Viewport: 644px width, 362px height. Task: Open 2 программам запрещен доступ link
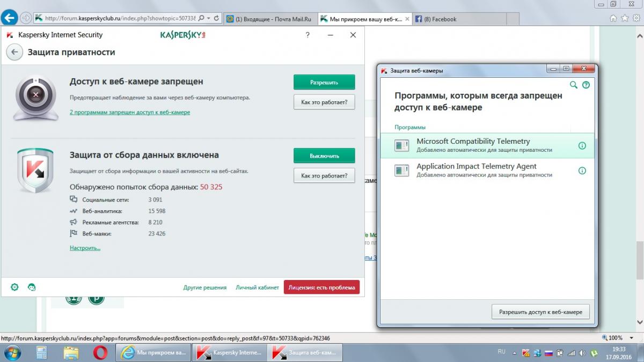tap(130, 112)
